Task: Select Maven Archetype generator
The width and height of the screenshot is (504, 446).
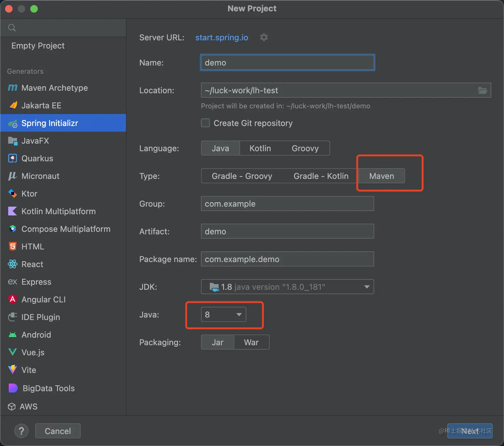Action: [63, 88]
